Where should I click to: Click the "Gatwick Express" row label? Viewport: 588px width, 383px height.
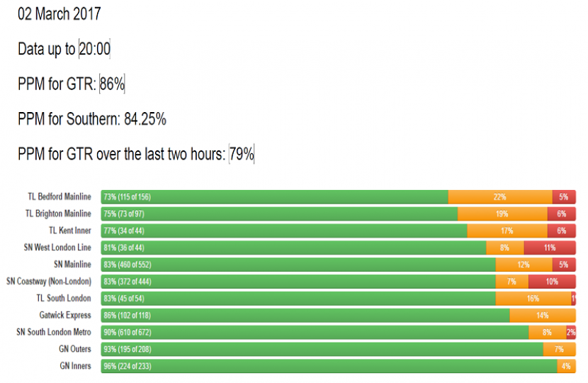click(x=65, y=315)
